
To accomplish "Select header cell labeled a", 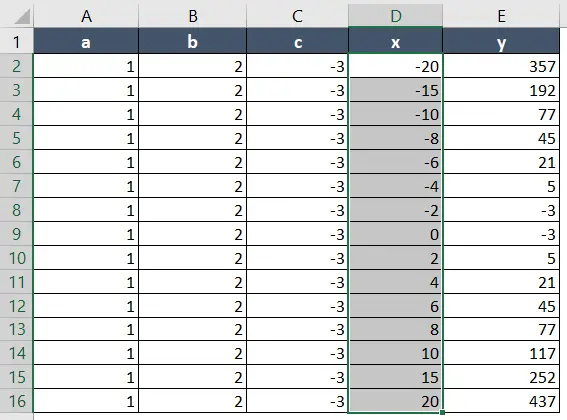I will (x=86, y=42).
